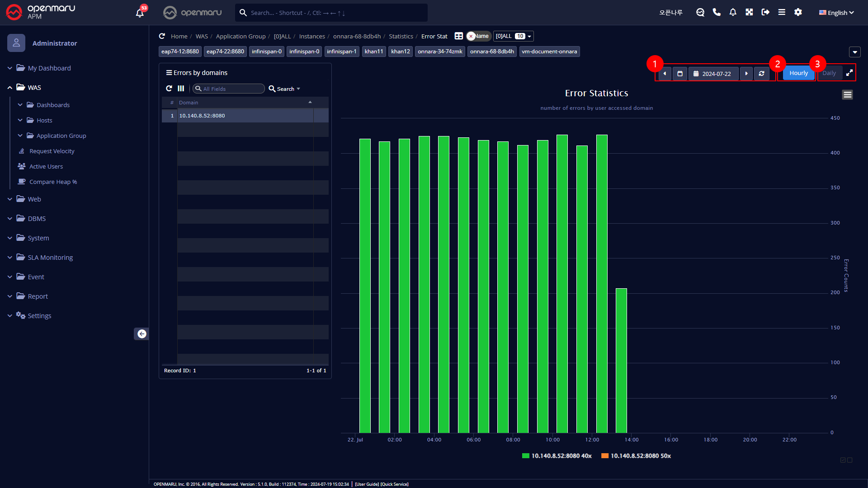Open the chart hamburger context menu
The image size is (868, 488).
coord(847,94)
